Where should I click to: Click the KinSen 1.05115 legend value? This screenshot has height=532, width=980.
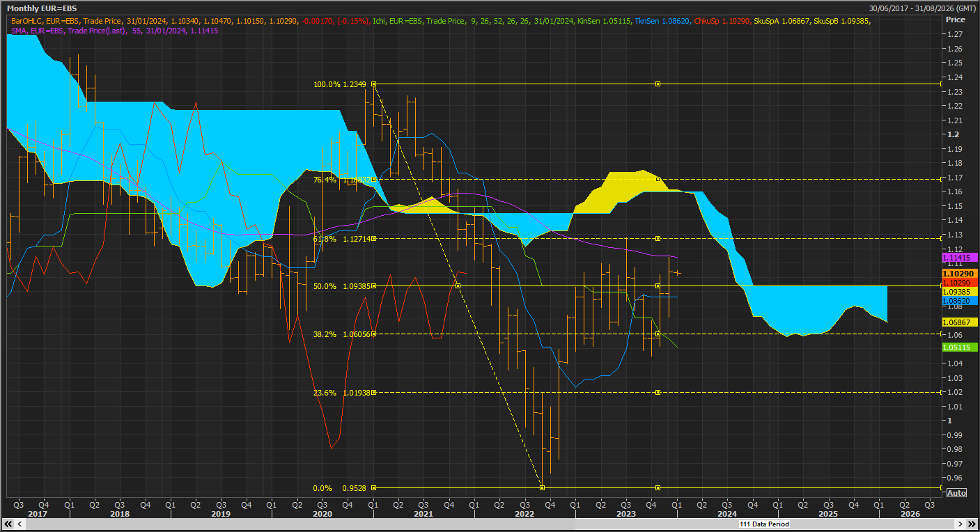pos(604,22)
